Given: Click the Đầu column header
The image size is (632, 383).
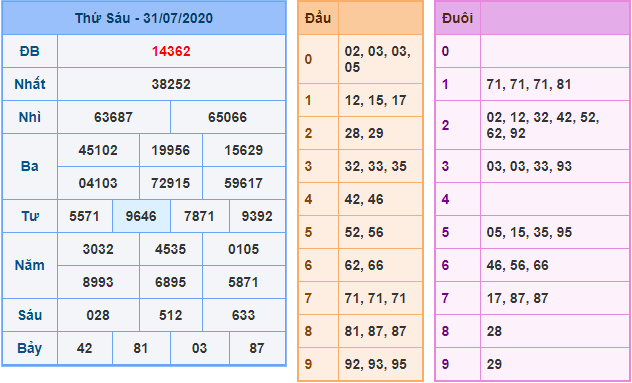Looking at the screenshot, I should 318,18.
